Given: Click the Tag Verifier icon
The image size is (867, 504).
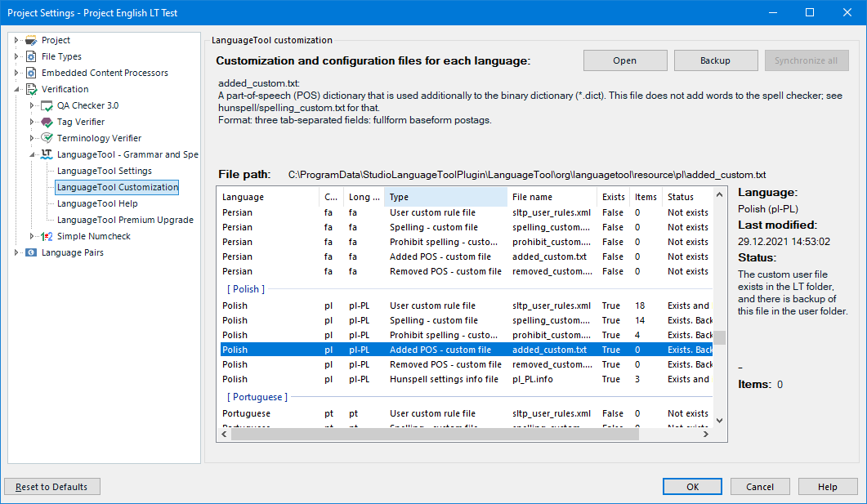Looking at the screenshot, I should tap(47, 122).
